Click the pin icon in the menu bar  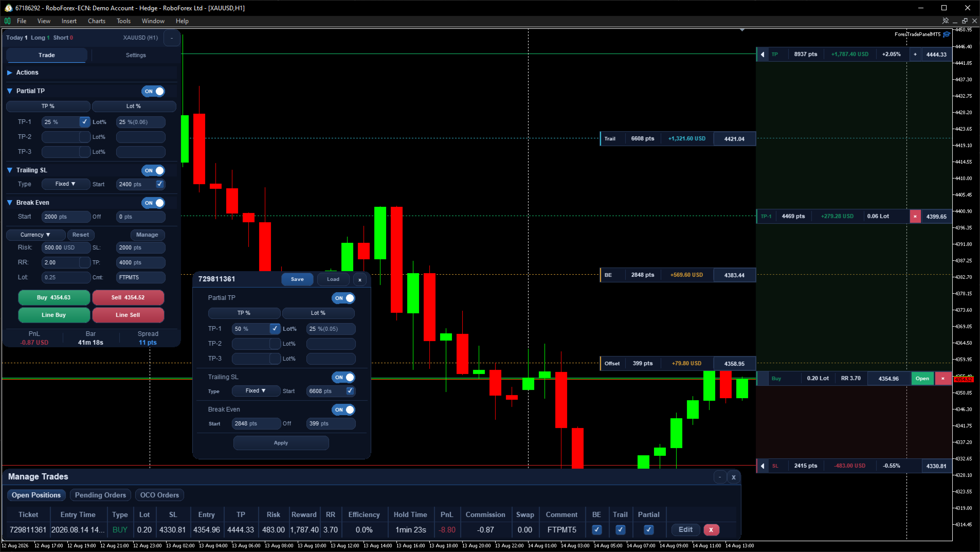click(945, 21)
